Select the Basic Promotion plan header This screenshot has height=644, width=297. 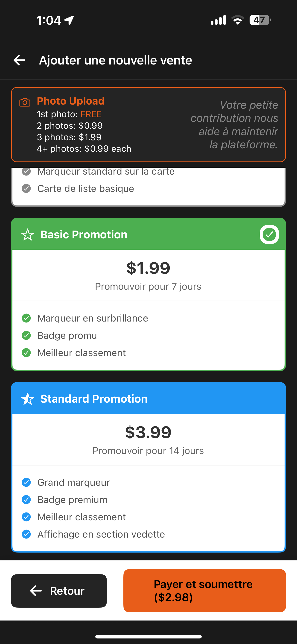(x=148, y=234)
